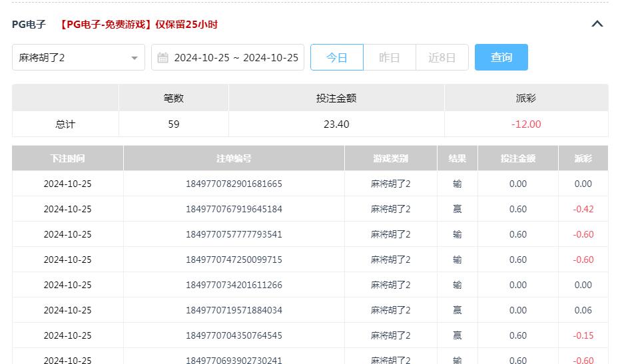Click order number 1849770734201611266

pos(234,285)
